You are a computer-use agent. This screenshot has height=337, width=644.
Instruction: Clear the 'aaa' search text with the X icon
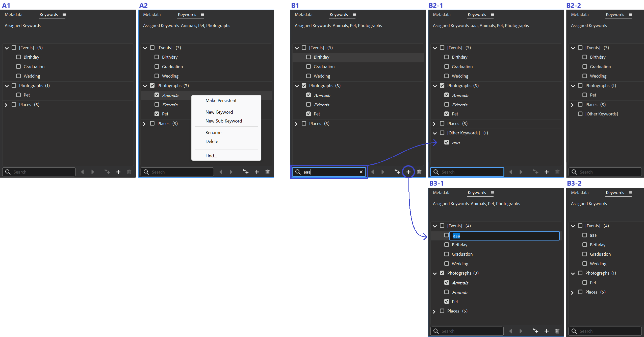click(x=361, y=172)
